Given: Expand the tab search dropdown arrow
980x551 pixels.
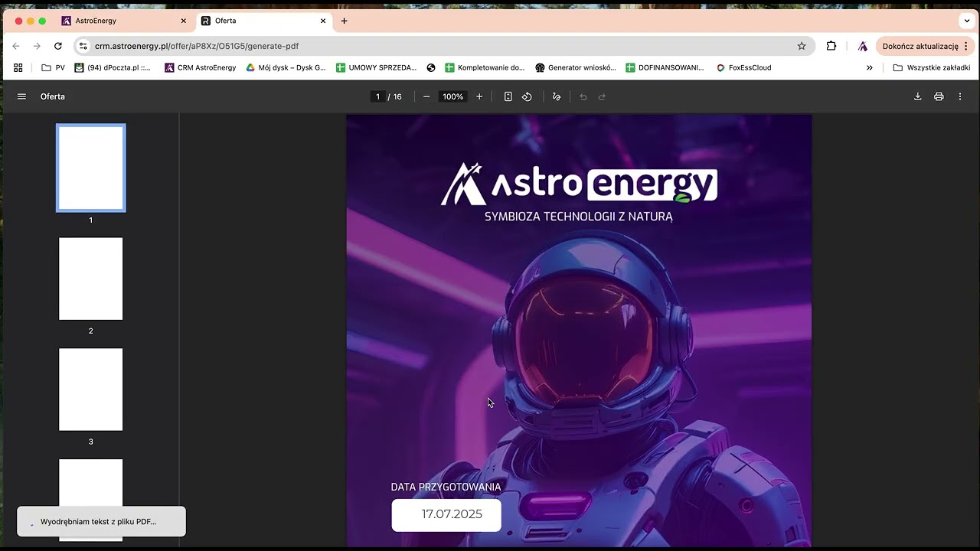Looking at the screenshot, I should click(x=968, y=21).
